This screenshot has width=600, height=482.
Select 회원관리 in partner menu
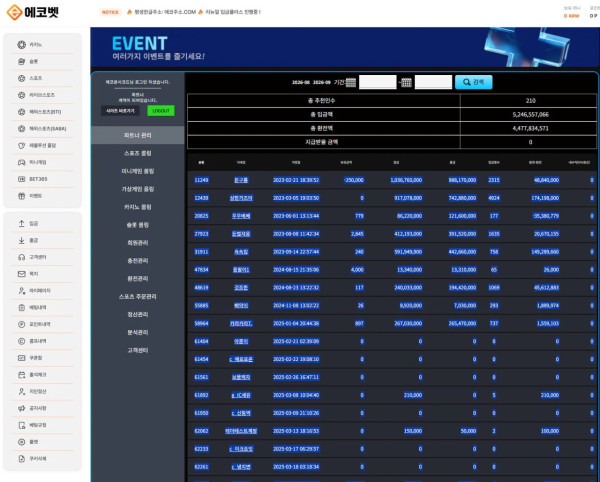(x=138, y=243)
